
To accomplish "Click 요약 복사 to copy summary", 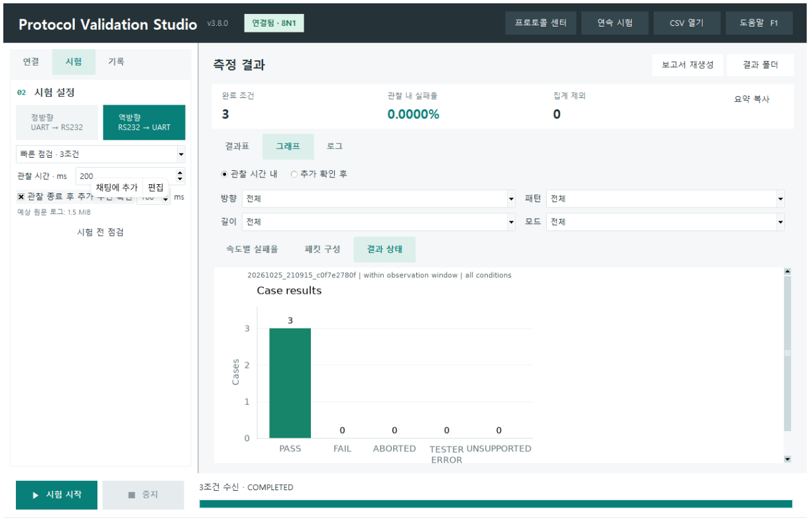I will 752,99.
